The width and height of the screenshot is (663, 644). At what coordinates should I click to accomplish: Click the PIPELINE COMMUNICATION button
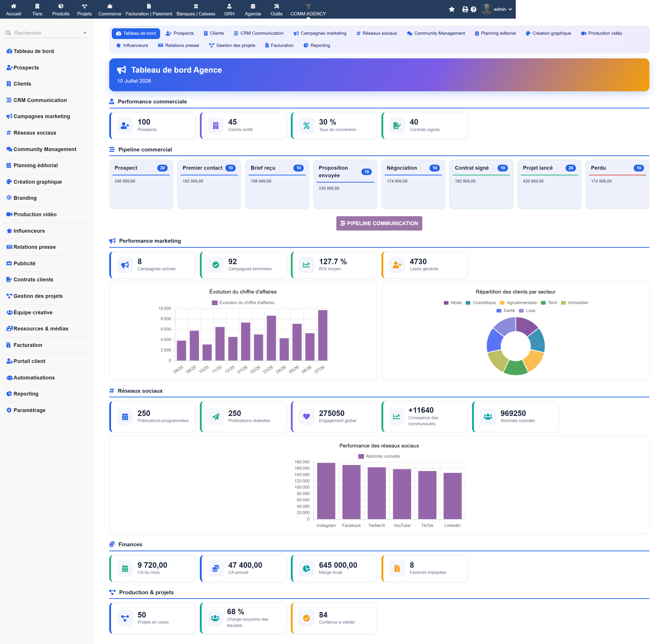(x=379, y=223)
